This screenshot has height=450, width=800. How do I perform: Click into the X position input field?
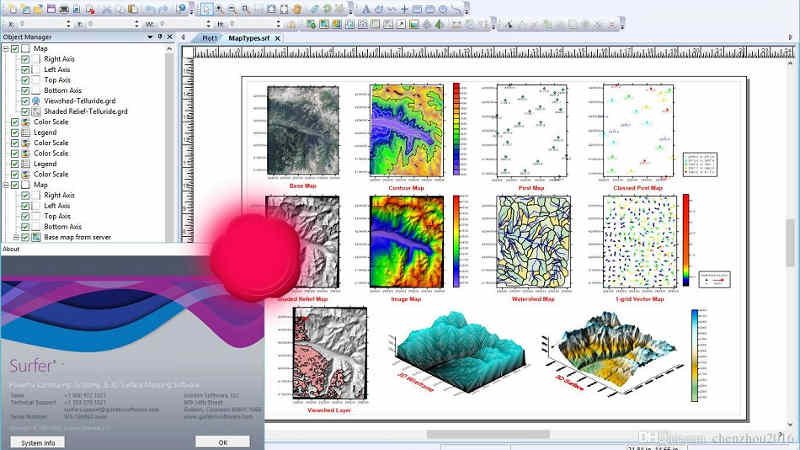click(x=42, y=24)
